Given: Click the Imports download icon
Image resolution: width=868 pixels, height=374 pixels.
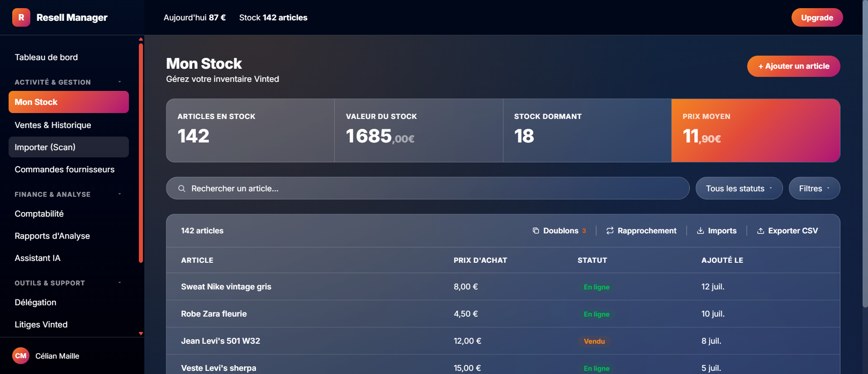Looking at the screenshot, I should pyautogui.click(x=701, y=231).
